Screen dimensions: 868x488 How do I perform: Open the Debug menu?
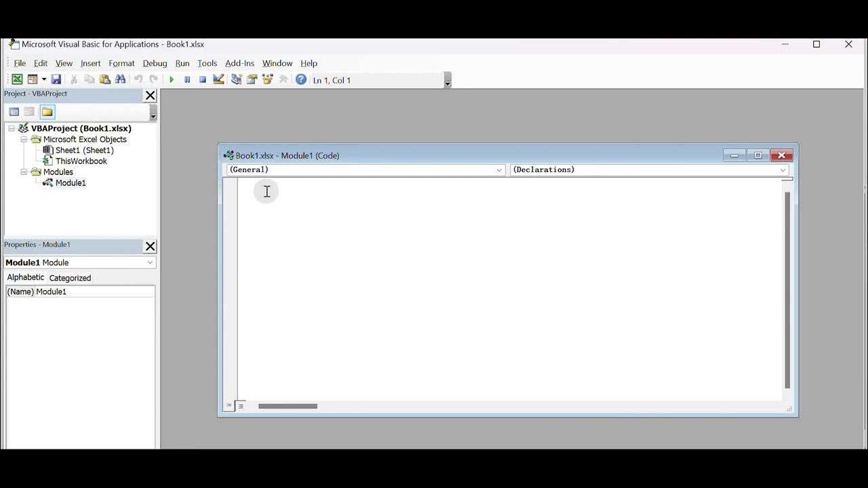pos(155,63)
